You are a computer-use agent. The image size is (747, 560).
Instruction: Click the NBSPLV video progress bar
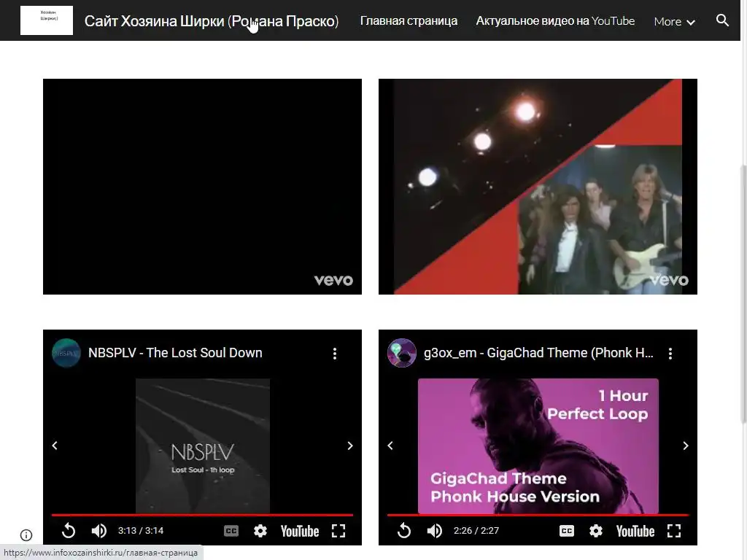point(202,515)
